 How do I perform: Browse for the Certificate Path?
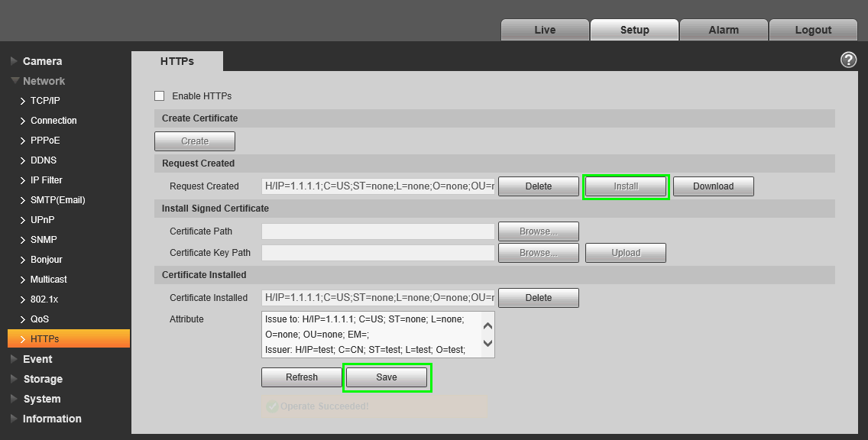pos(539,231)
